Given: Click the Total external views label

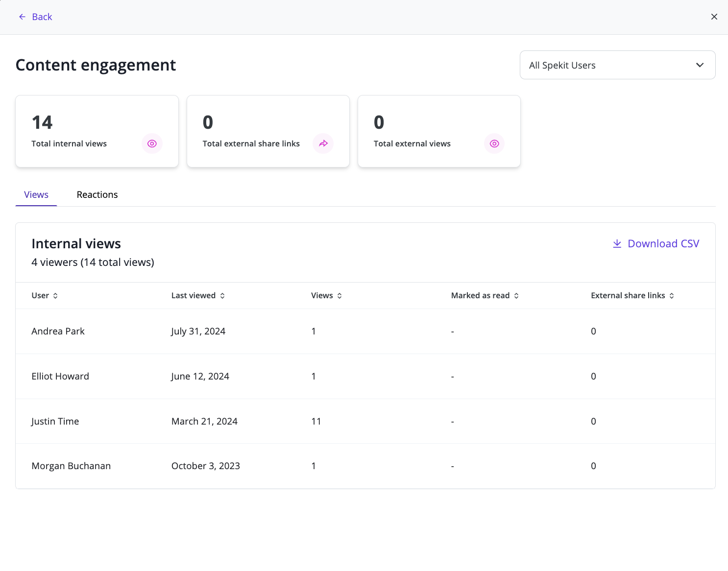Looking at the screenshot, I should coord(412,144).
